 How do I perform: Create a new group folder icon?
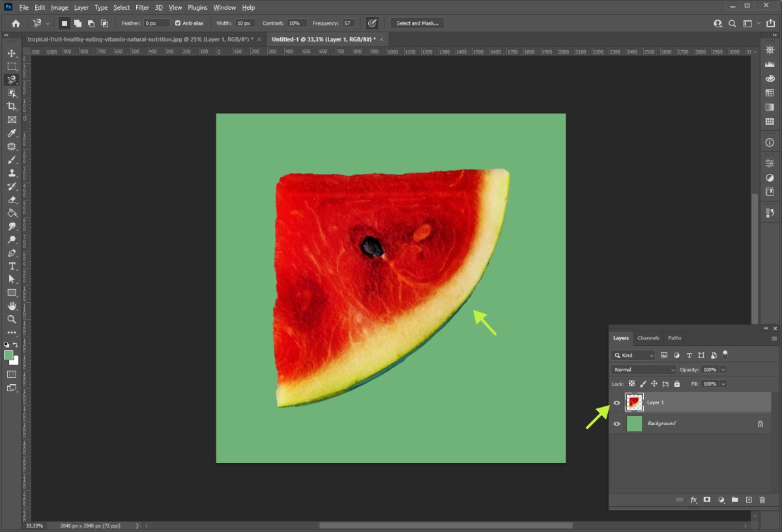pyautogui.click(x=735, y=499)
